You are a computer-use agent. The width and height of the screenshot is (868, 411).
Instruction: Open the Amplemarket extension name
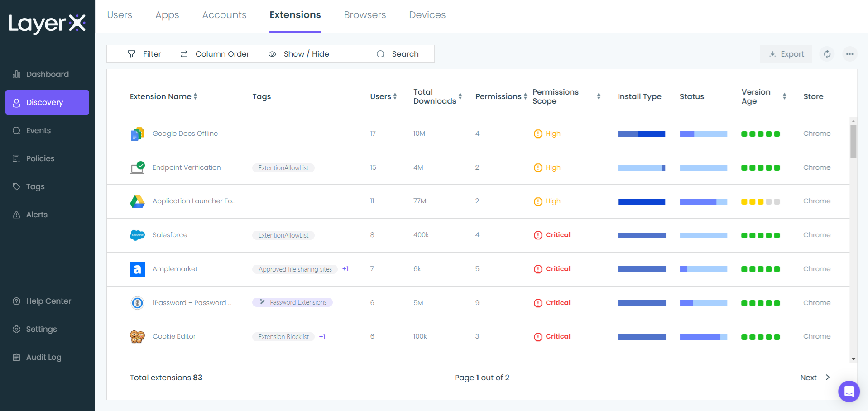click(175, 269)
